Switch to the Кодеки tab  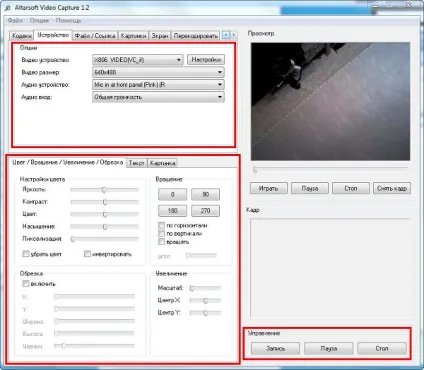point(22,35)
